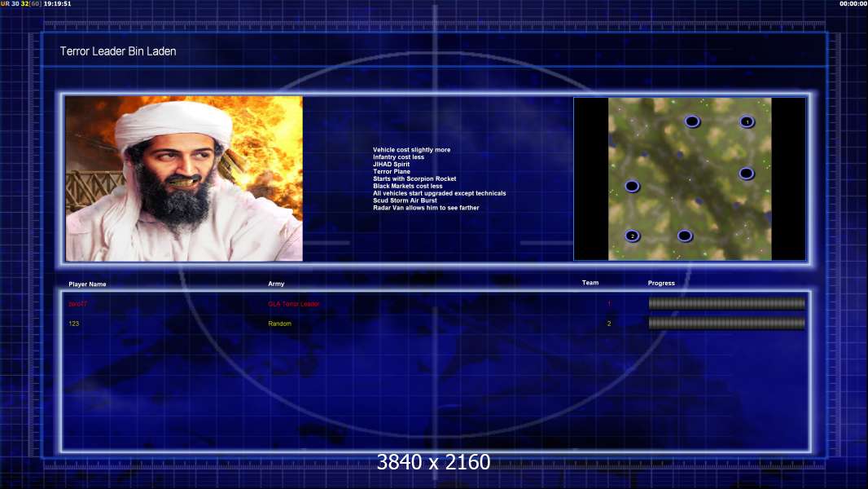This screenshot has width=868, height=489.
Task: Click unnumbered right-middle start marker on minimap
Action: pos(747,173)
